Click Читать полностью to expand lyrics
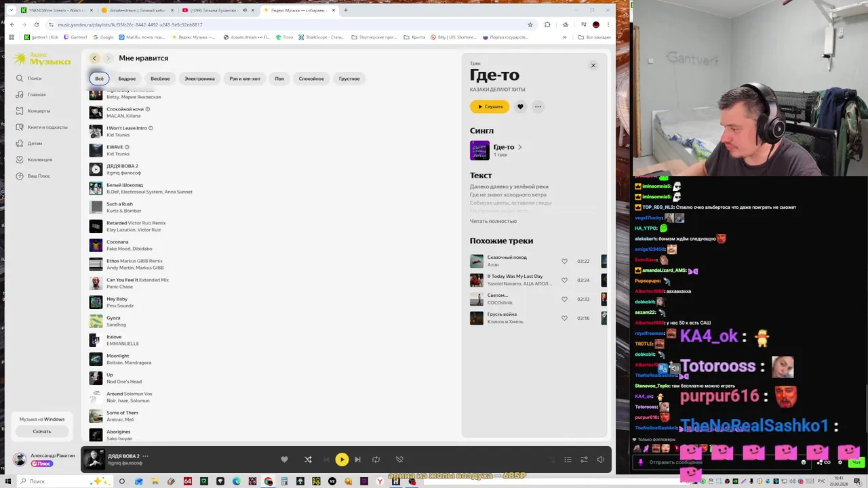 click(x=493, y=221)
